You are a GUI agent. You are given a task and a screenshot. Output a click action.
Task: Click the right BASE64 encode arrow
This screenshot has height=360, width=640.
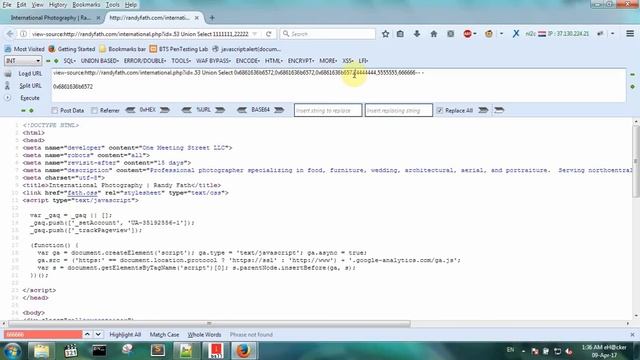279,110
